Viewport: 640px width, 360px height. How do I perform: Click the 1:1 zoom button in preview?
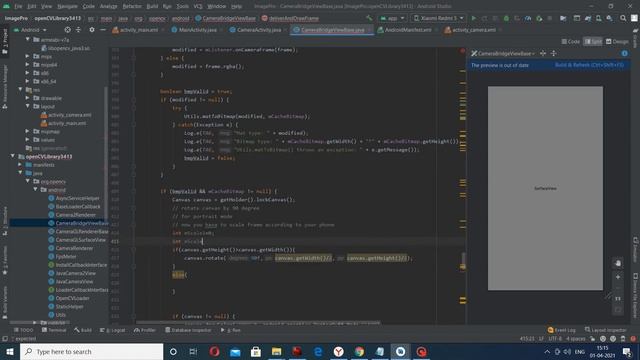coord(618,299)
